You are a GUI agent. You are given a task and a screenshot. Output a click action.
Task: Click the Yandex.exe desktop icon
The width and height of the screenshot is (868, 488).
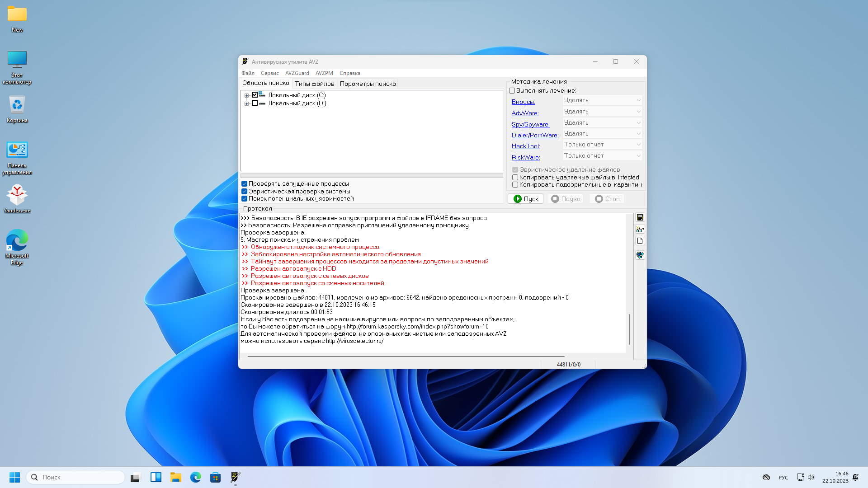[17, 199]
